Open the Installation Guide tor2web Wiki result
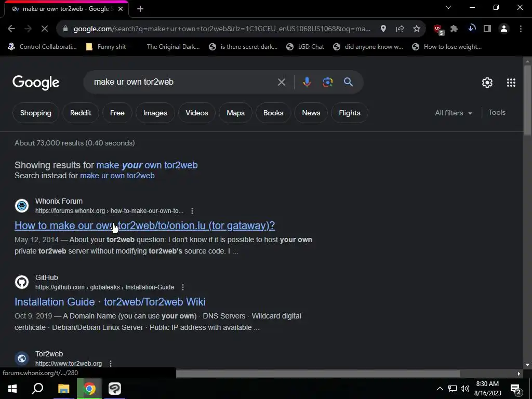 (x=110, y=302)
